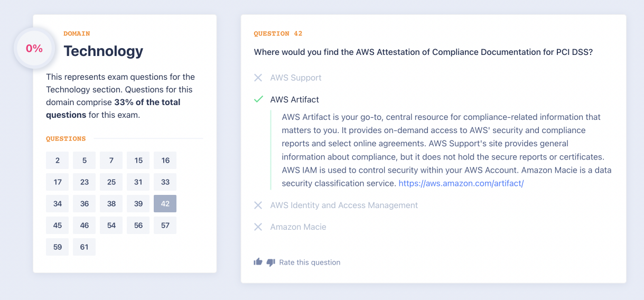Screen dimensions: 644x300
Task: Select the AWS Artifact answer option
Action: coord(294,99)
